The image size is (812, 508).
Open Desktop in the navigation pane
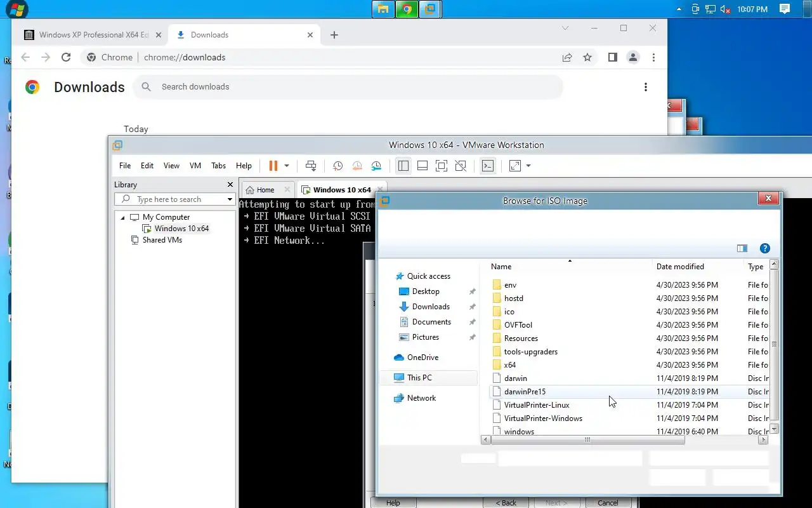[426, 291]
